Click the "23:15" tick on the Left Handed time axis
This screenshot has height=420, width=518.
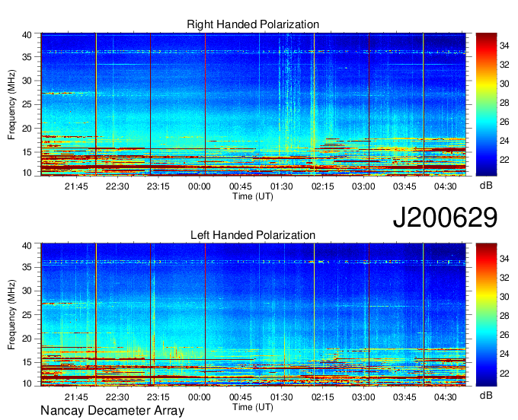(x=158, y=397)
